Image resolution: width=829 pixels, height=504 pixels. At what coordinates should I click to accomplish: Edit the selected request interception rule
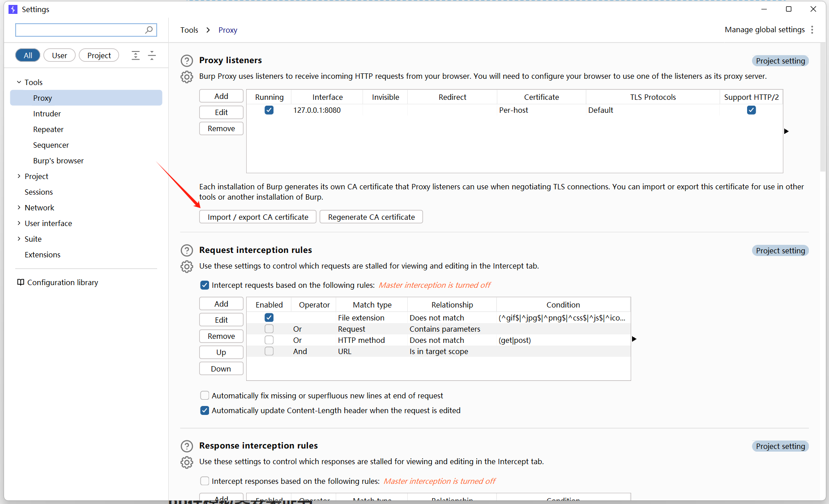point(221,320)
